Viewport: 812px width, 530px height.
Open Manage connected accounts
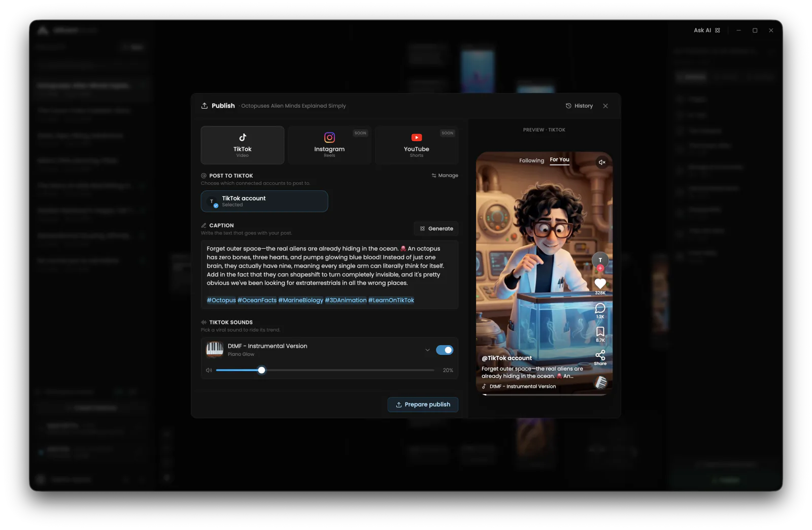(x=445, y=176)
